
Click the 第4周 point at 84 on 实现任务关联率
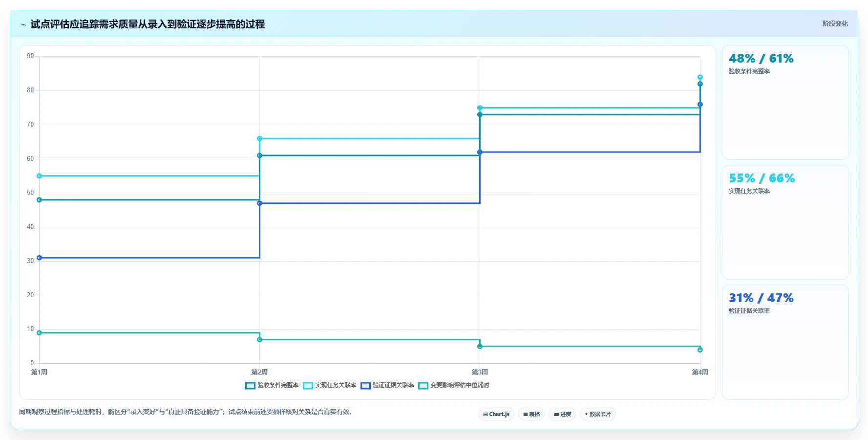pos(700,77)
